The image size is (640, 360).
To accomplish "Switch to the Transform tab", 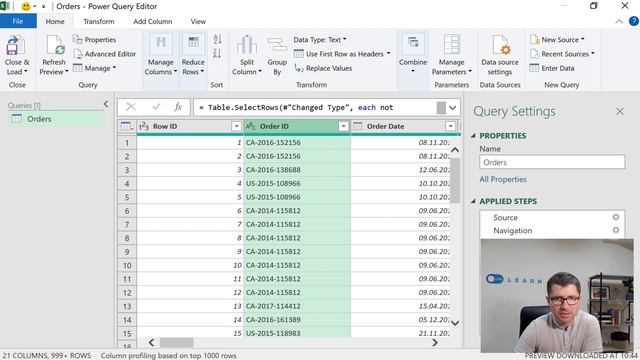I will tap(99, 21).
